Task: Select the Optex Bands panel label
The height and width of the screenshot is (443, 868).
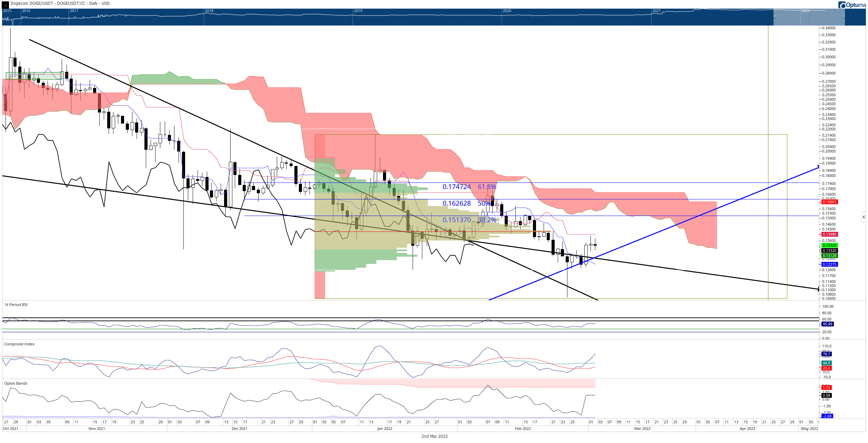Action: point(16,383)
